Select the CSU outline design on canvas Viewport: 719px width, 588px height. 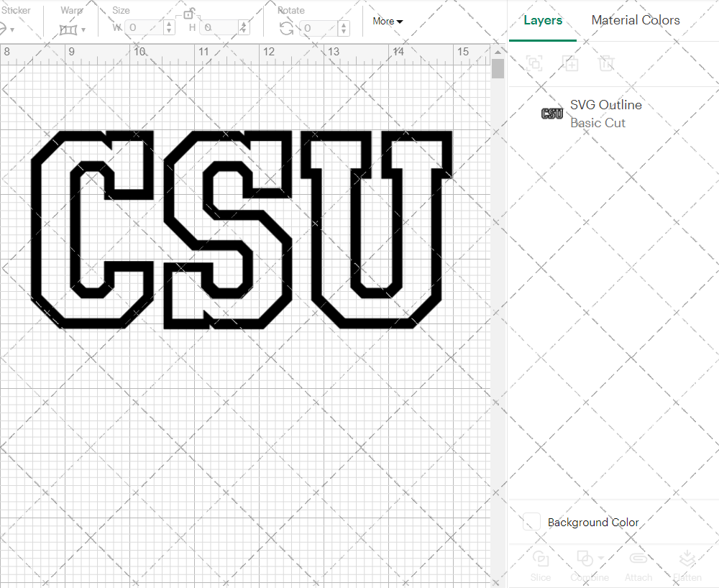coord(242,229)
